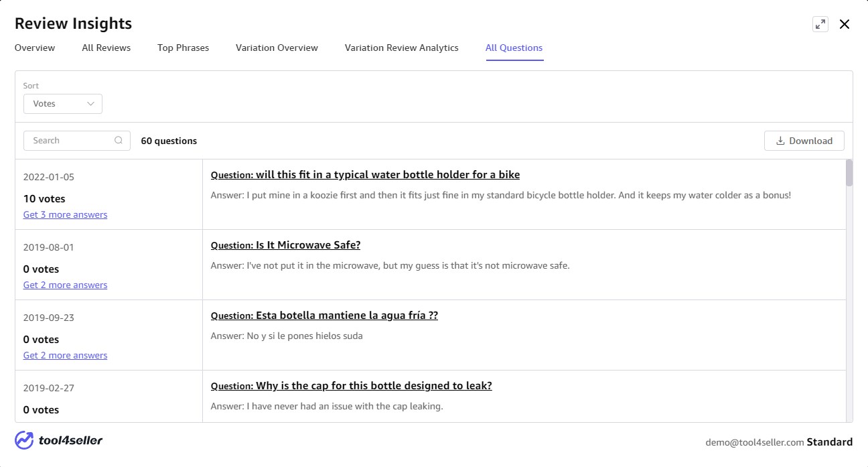Open the "Is It Microwave Safe?" question
This screenshot has height=467, width=868.
tap(285, 245)
